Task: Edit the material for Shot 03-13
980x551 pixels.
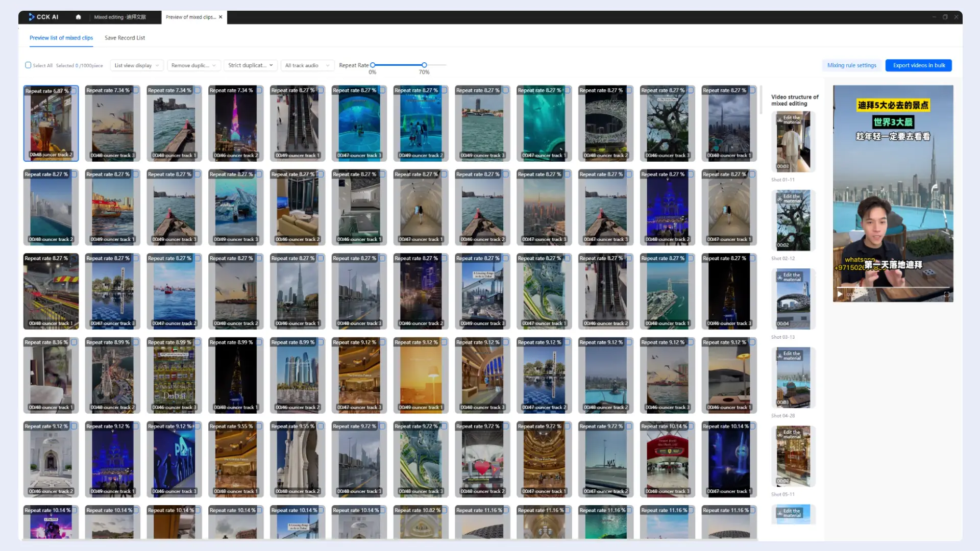Action: click(789, 277)
